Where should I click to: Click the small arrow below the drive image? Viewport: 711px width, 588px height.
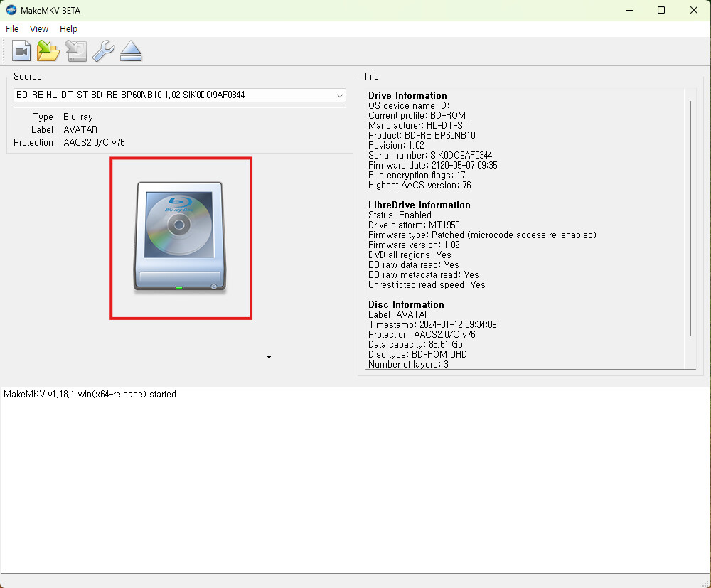click(x=269, y=357)
